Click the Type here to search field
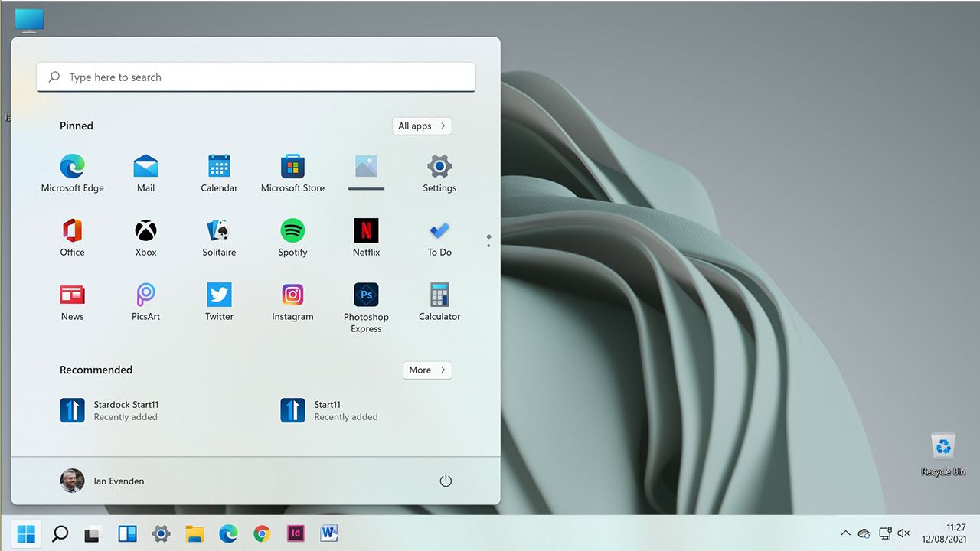This screenshot has height=551, width=980. (x=256, y=77)
